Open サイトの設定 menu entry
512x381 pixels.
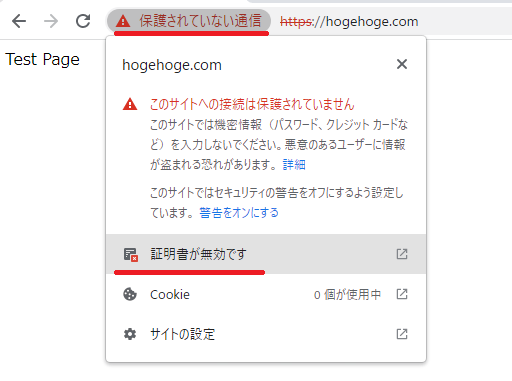pyautogui.click(x=266, y=334)
